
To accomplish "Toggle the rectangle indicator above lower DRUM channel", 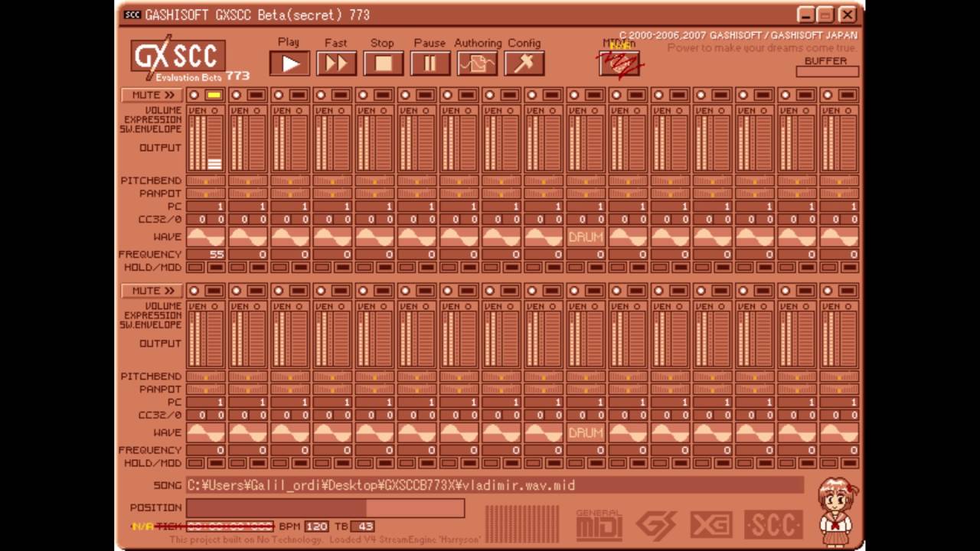I will 593,291.
